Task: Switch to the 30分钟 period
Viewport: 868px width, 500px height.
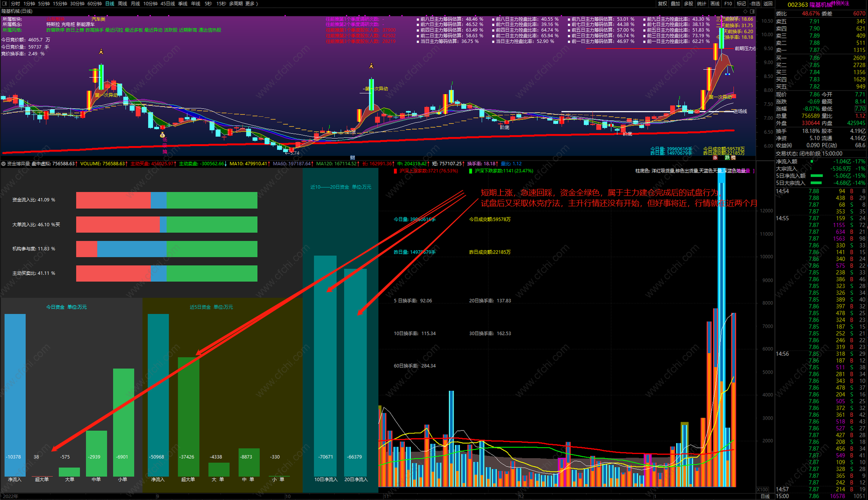Action: (77, 4)
